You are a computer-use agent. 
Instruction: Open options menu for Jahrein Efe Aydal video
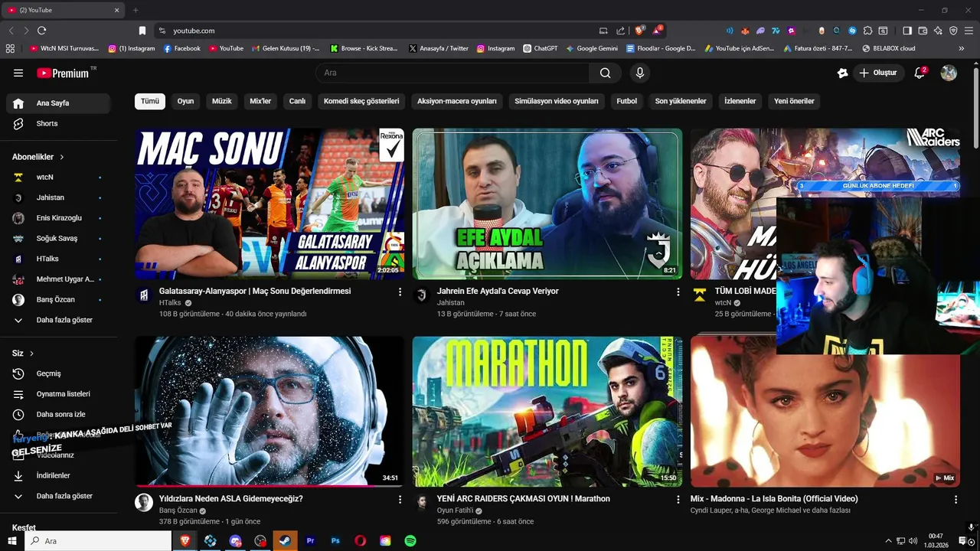point(678,292)
